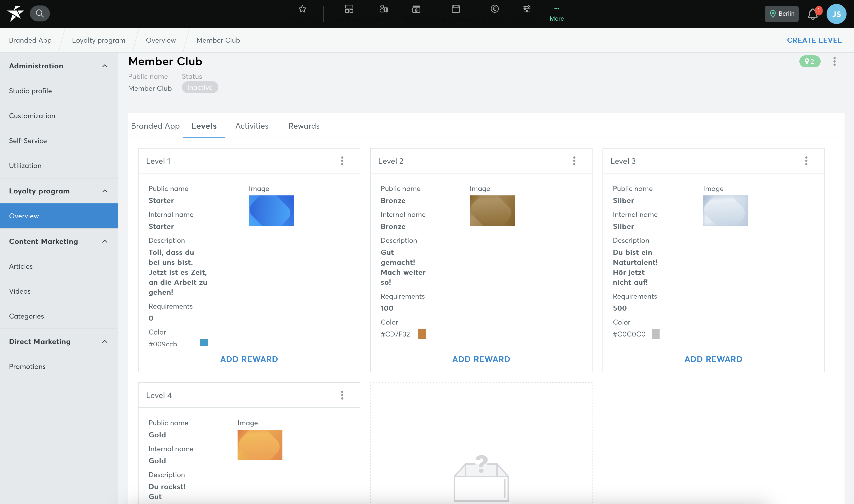Viewport: 854px width, 504px height.
Task: Open Level 2 three-dot menu
Action: coord(574,161)
